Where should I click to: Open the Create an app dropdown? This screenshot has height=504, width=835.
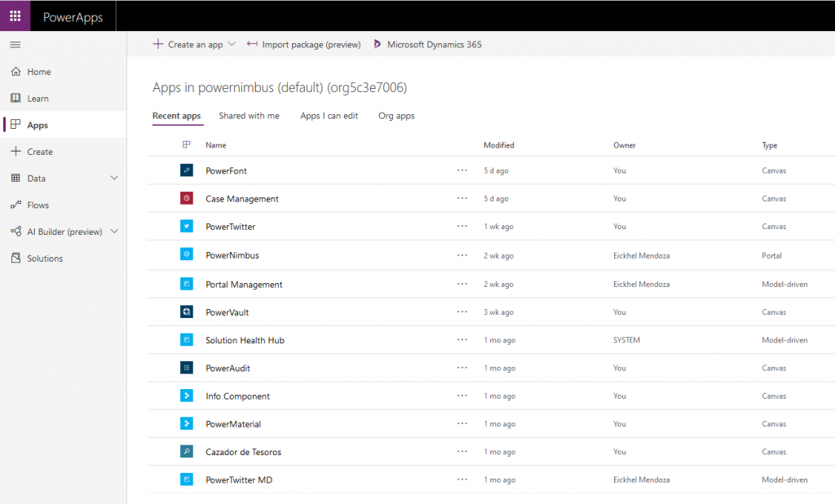point(232,45)
